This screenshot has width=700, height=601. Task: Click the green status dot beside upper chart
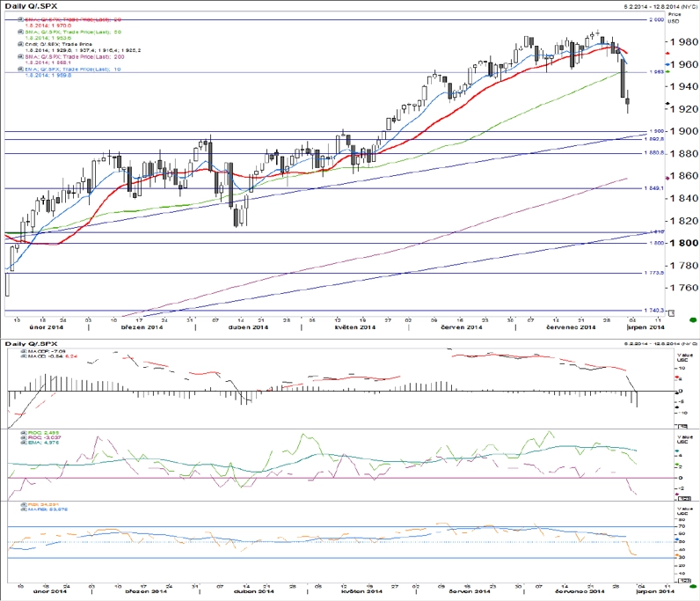point(693,320)
